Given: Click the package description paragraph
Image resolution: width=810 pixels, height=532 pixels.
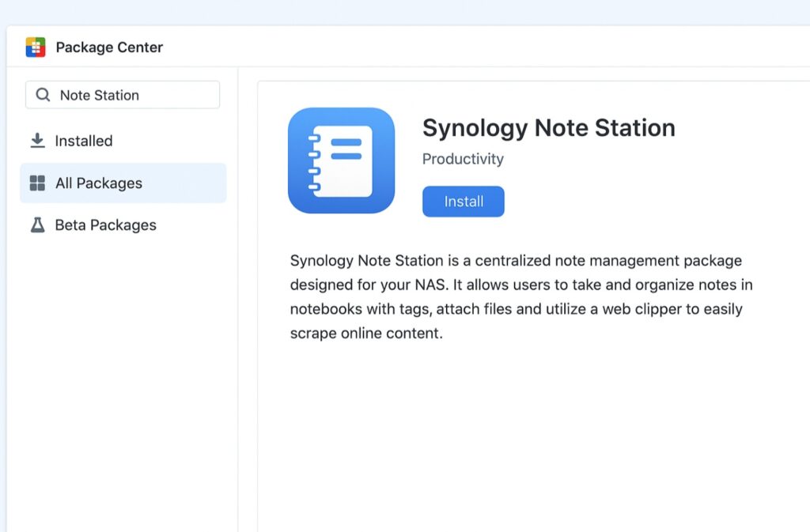Looking at the screenshot, I should click(x=520, y=296).
